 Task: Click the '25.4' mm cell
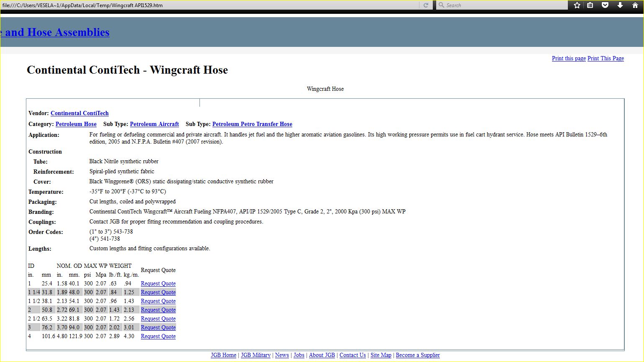click(47, 284)
